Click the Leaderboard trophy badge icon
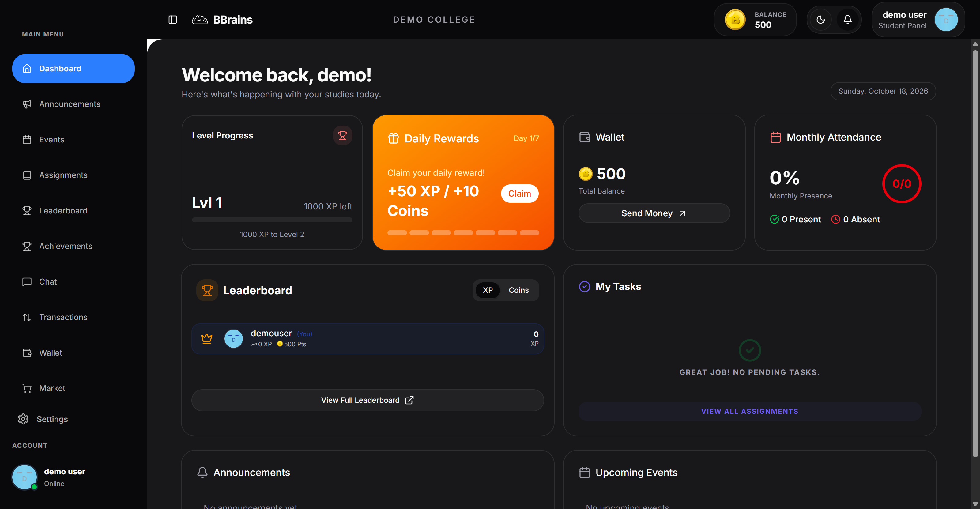The height and width of the screenshot is (509, 980). (x=207, y=290)
